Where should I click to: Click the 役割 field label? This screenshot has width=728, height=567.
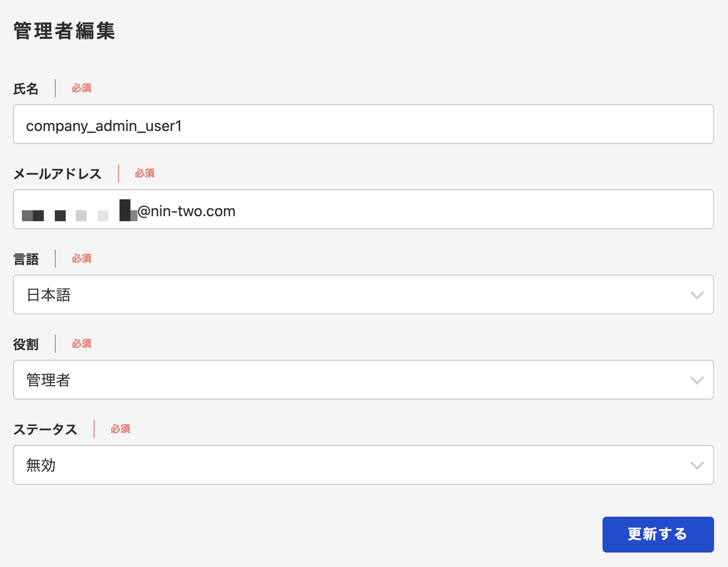tap(26, 344)
